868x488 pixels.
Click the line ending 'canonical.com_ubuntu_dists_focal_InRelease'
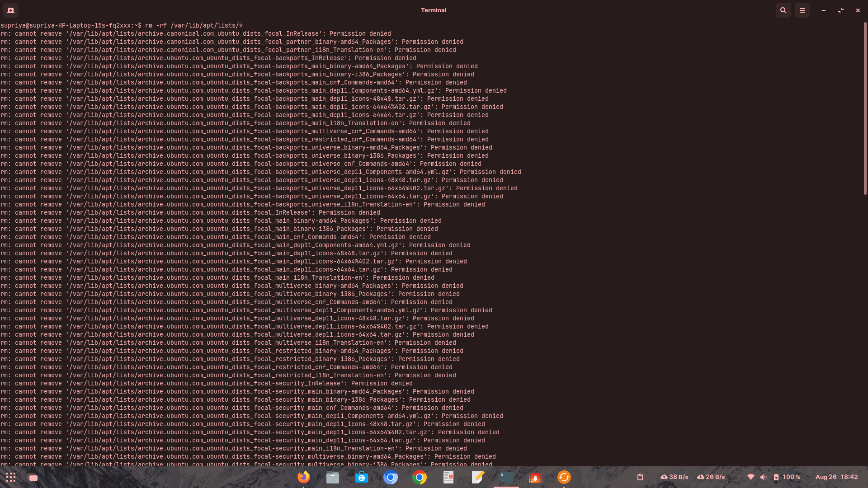(x=196, y=33)
